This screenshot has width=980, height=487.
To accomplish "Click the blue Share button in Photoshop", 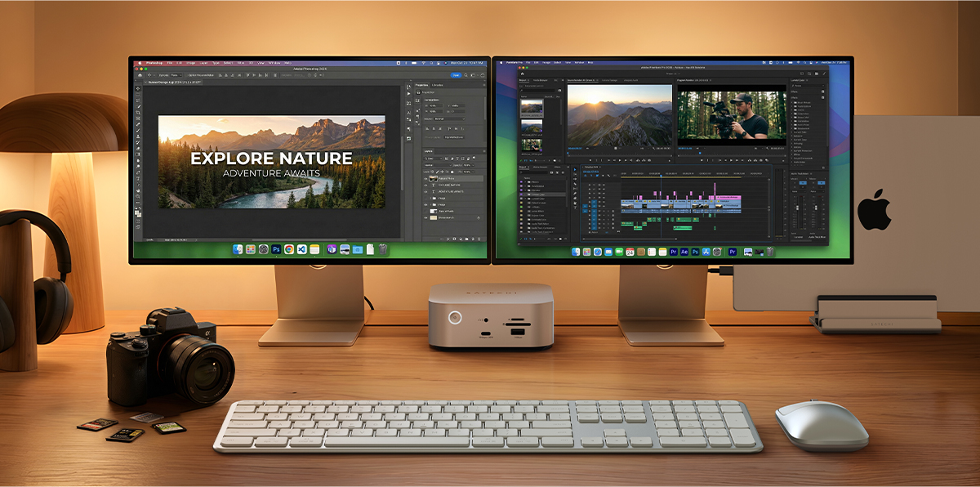I will (454, 76).
